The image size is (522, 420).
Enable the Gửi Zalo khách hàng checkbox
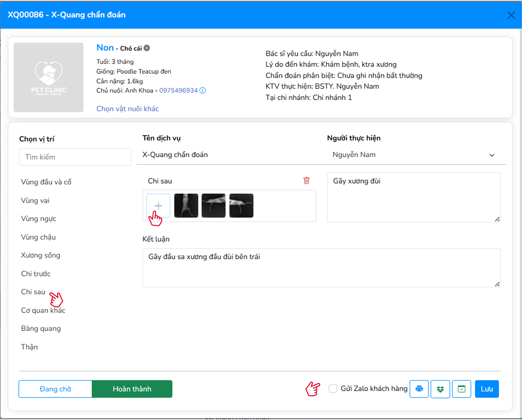333,389
